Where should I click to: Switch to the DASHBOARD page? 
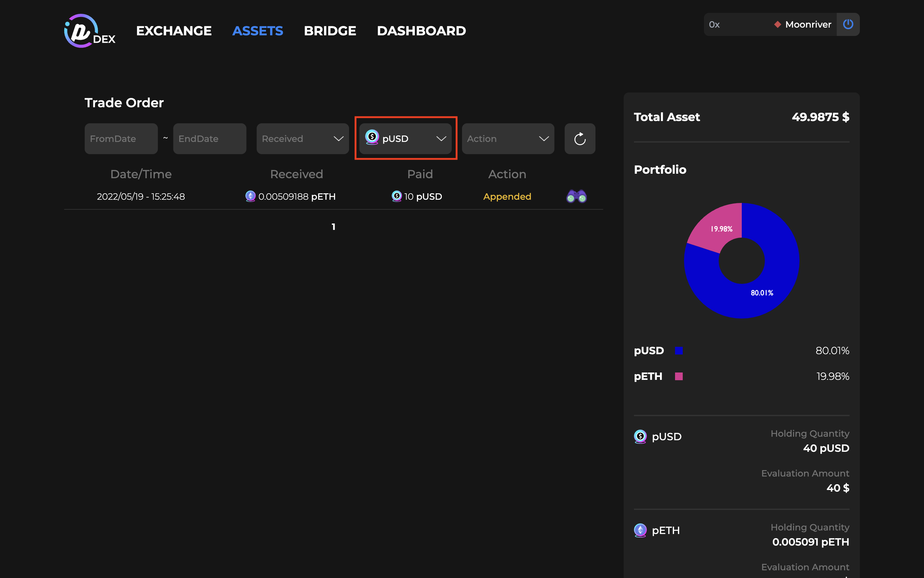click(422, 31)
